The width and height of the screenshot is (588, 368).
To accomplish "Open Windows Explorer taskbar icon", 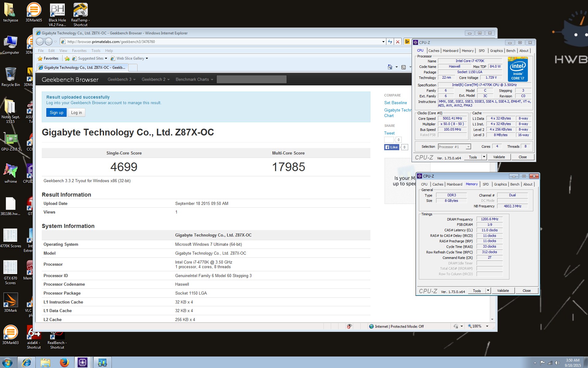I will pos(45,362).
